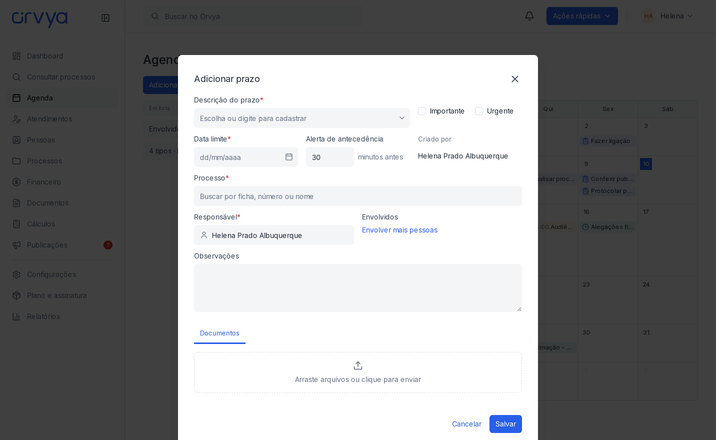Click the Alerta de antecedência minutes field

click(x=330, y=157)
